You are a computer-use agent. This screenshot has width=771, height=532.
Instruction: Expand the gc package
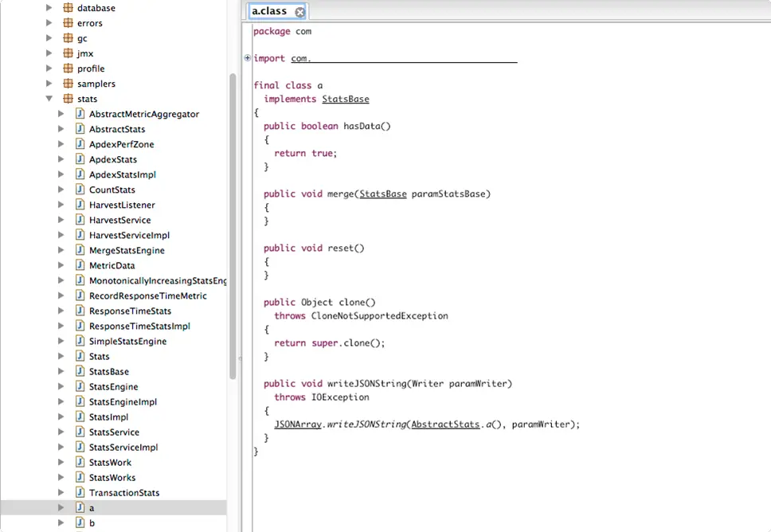(49, 38)
